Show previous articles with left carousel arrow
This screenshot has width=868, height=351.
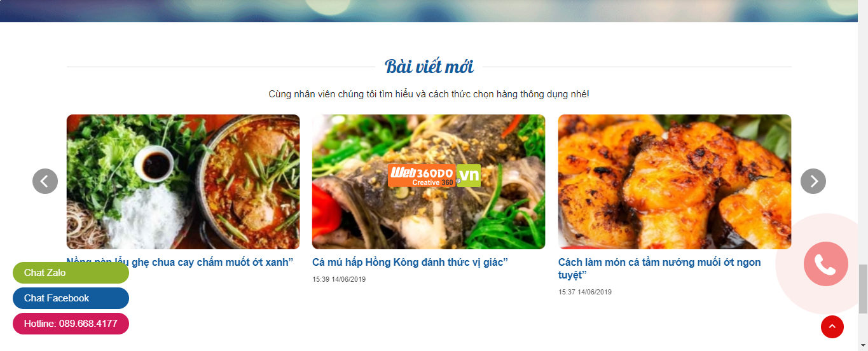(45, 181)
